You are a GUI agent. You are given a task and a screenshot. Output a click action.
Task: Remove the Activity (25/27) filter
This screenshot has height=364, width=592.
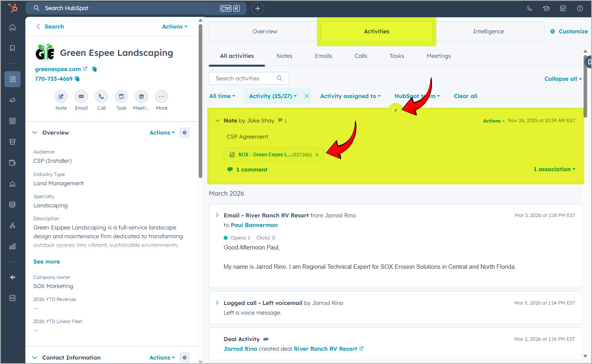point(307,96)
